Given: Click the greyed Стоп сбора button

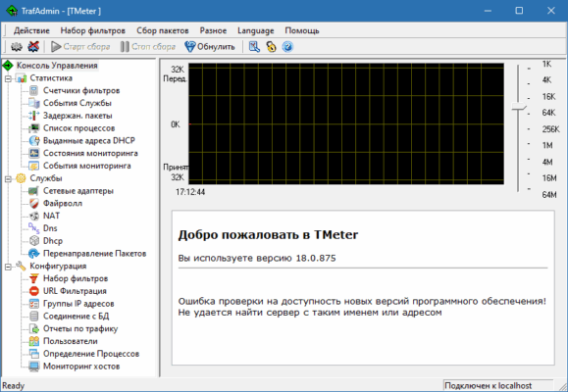Looking at the screenshot, I should (148, 47).
